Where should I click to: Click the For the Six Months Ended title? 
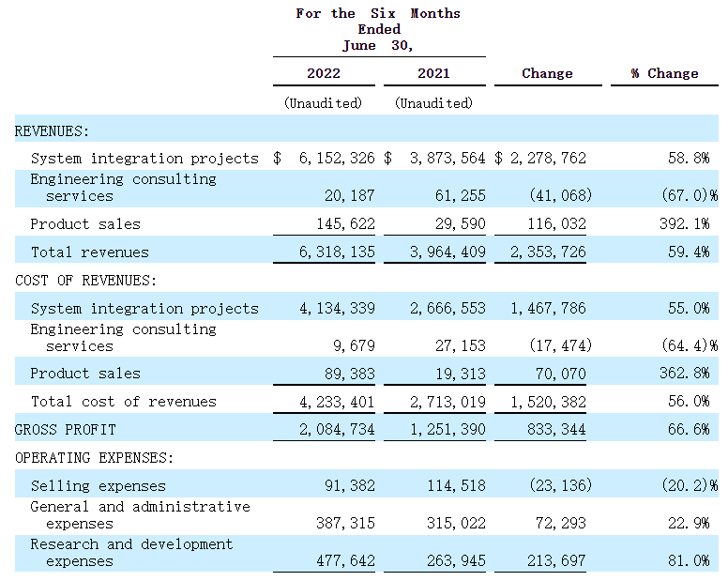(x=378, y=28)
